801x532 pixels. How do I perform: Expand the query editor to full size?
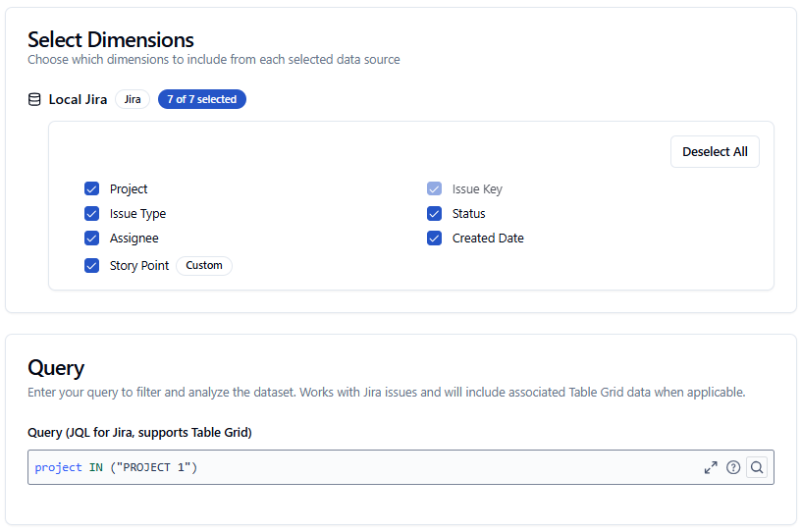pos(711,467)
